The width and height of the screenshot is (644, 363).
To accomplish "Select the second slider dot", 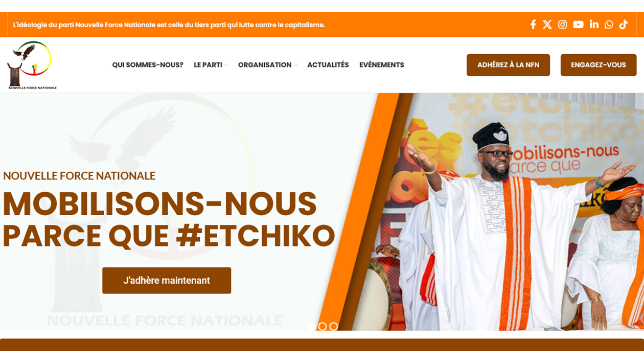I will (x=323, y=326).
